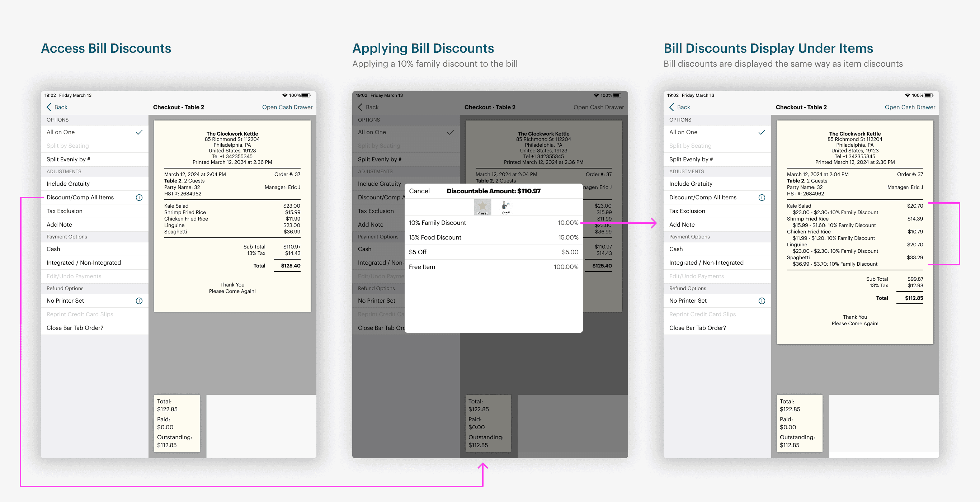The width and height of the screenshot is (980, 502).
Task: Enable Include Gratuity in left screen
Action: (x=68, y=184)
